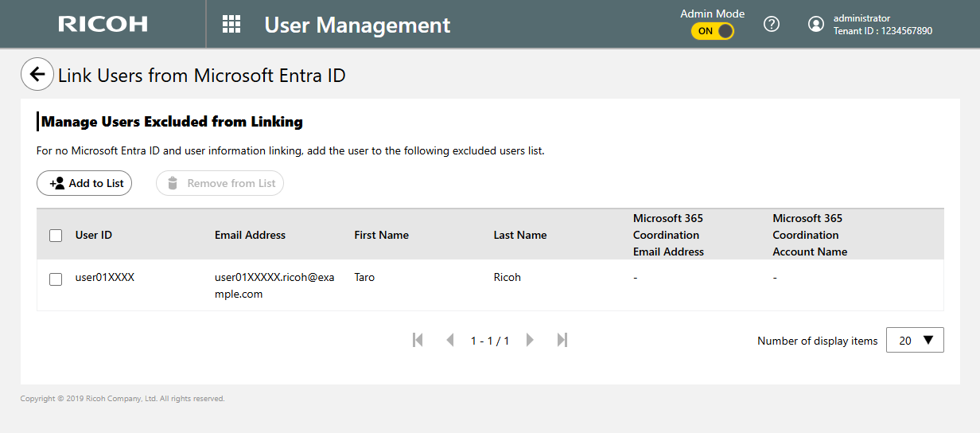Click the administrator tenant ID text

[x=882, y=31]
